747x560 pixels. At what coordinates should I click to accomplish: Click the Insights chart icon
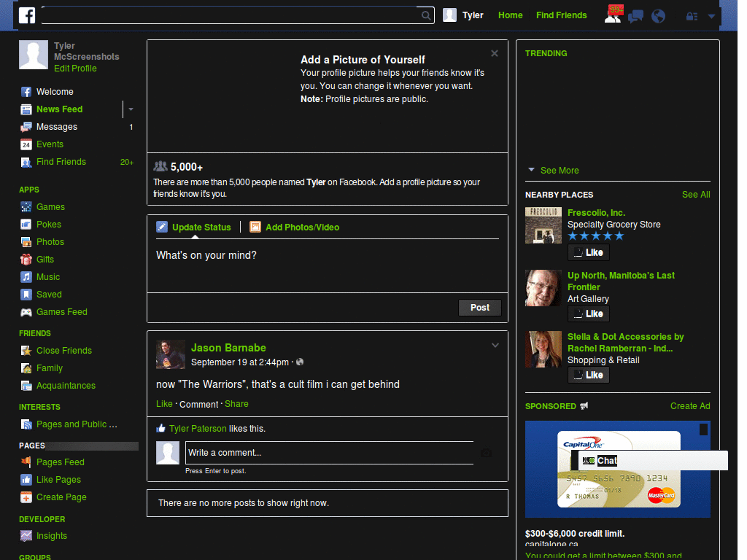tap(26, 536)
